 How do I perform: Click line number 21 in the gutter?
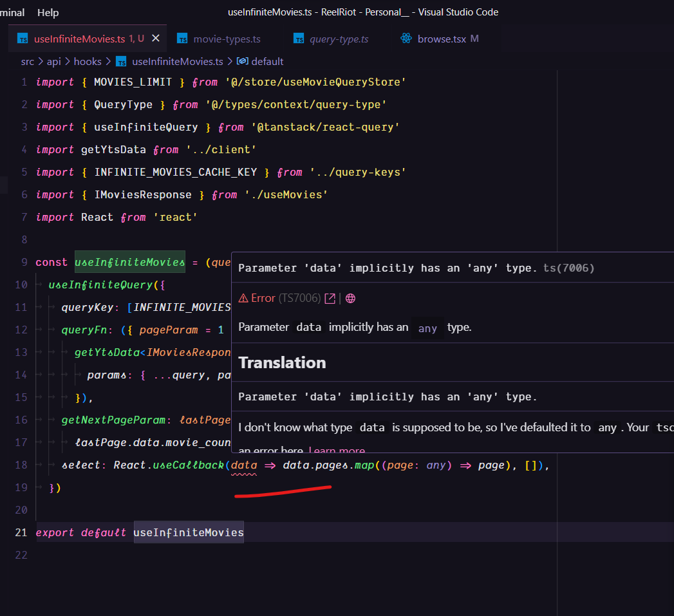pos(21,532)
